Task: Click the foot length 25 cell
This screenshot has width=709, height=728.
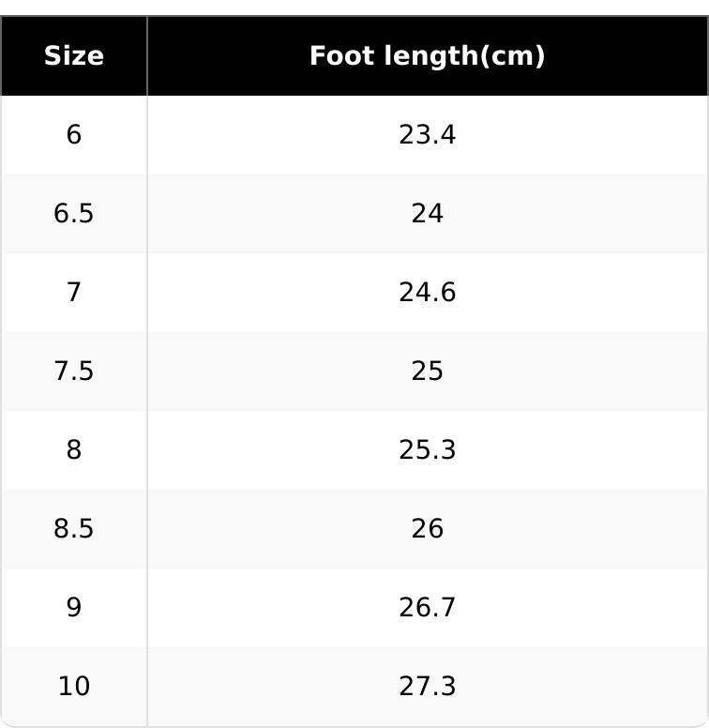Action: tap(427, 372)
